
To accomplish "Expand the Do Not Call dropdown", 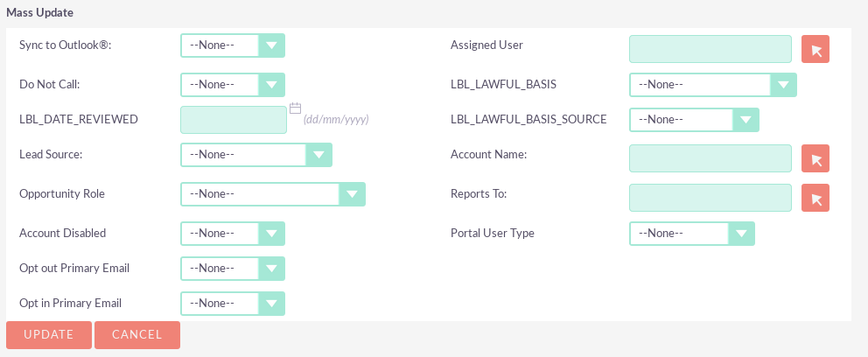I will coord(233,85).
